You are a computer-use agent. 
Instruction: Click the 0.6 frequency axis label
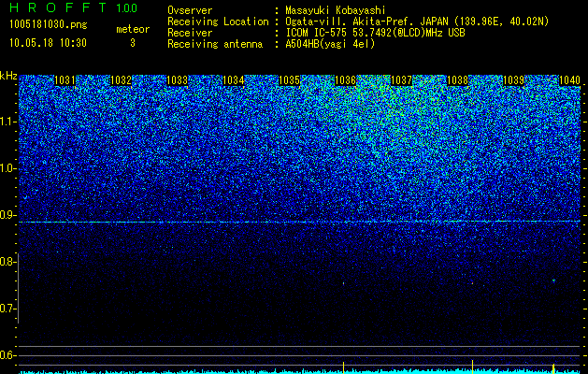pos(7,355)
